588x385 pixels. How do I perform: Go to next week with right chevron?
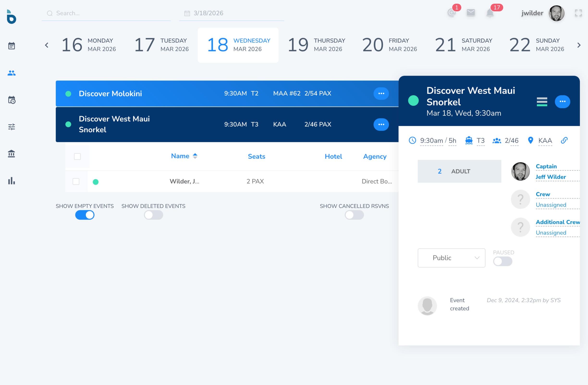(579, 45)
